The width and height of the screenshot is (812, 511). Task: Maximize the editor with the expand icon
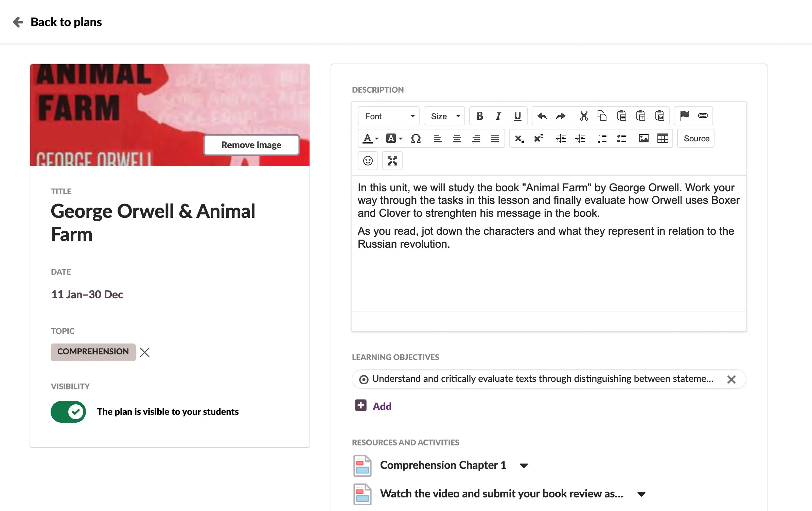point(392,161)
